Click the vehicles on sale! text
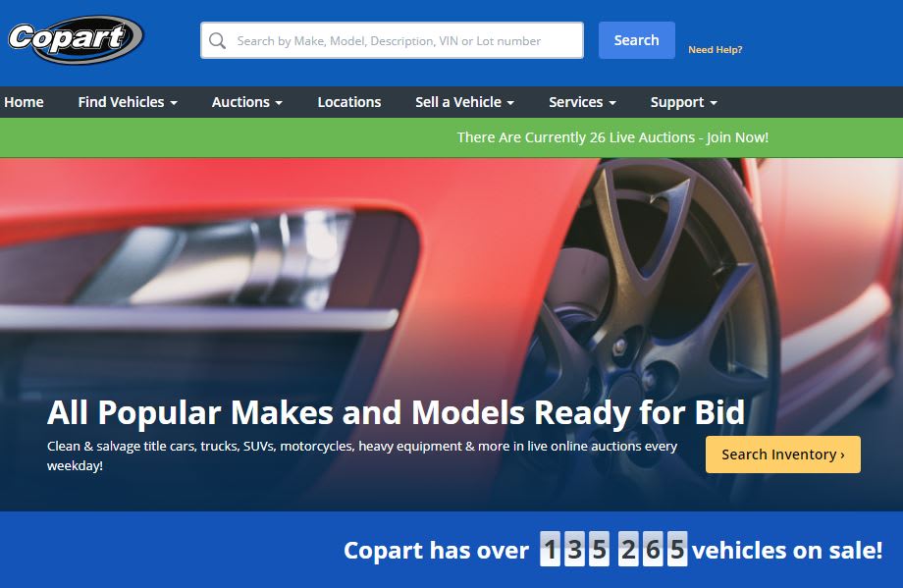This screenshot has width=903, height=588. coord(786,550)
